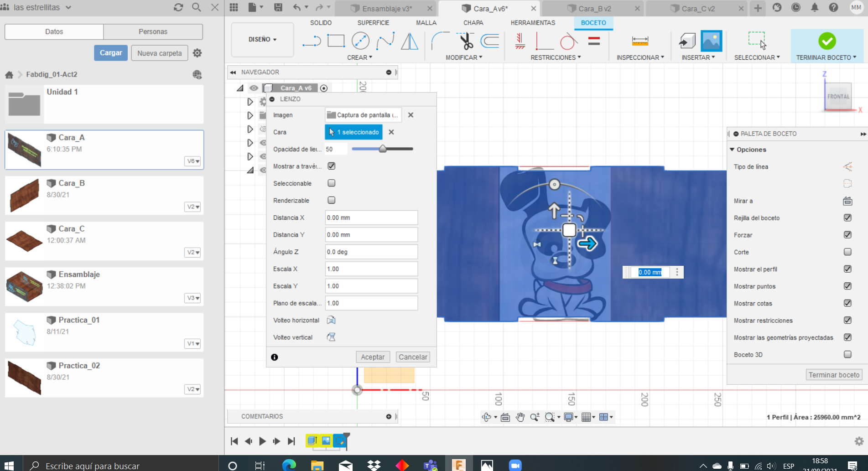Open the orbit navigation tool
The width and height of the screenshot is (868, 471).
pos(487,417)
